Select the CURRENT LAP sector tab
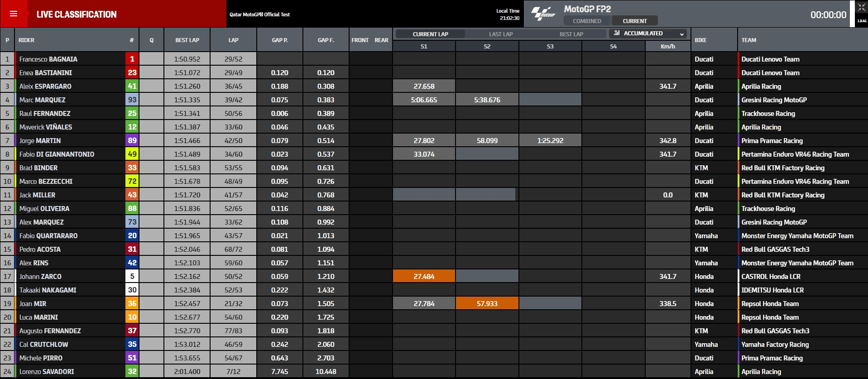Image resolution: width=868 pixels, height=379 pixels. 430,34
